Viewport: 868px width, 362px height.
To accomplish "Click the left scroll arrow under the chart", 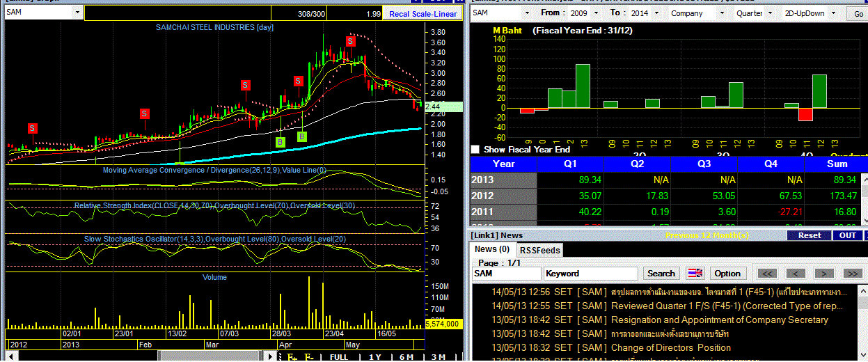I will (10, 356).
